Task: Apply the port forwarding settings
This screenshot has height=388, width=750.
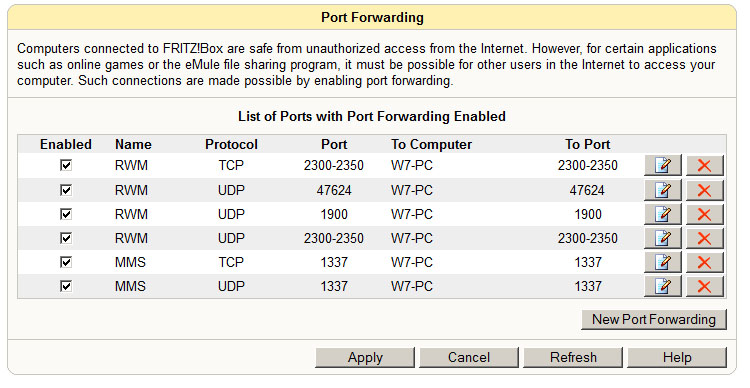Action: (365, 358)
